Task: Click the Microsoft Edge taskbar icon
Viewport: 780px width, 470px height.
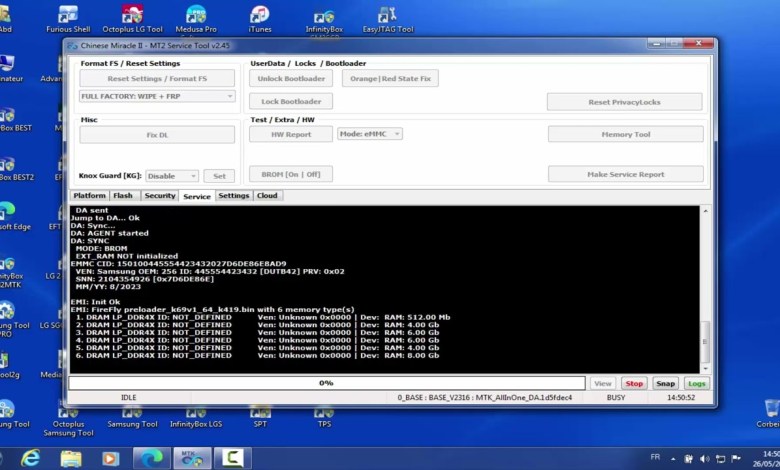Action: coord(150,457)
